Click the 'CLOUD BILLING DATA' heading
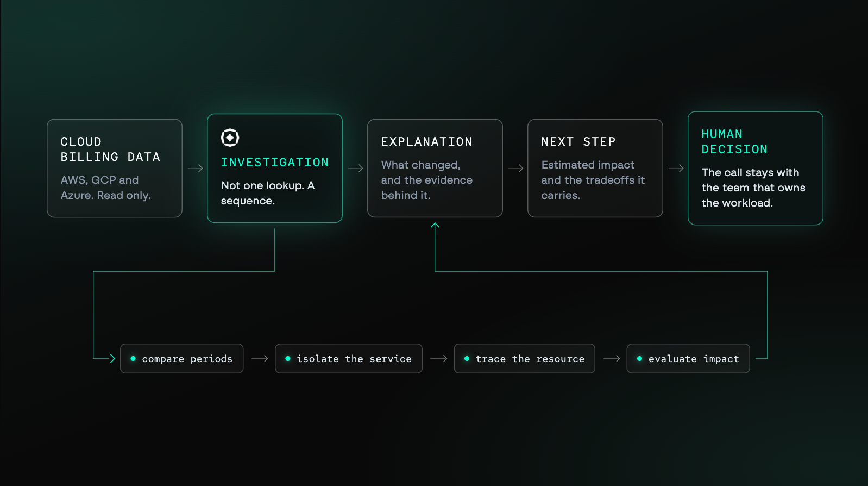The image size is (868, 486). pos(110,149)
